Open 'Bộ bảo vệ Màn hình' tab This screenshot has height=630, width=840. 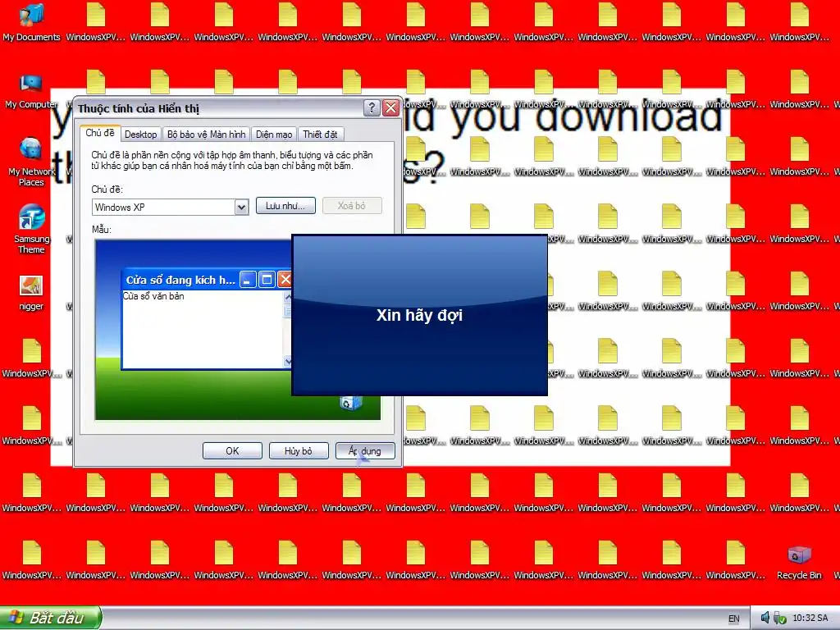(206, 134)
